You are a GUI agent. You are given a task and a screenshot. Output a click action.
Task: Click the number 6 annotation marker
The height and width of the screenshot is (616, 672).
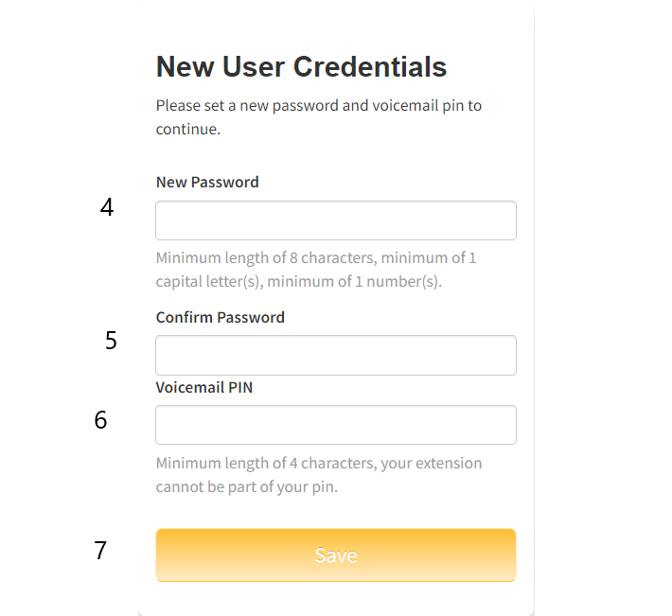point(100,420)
